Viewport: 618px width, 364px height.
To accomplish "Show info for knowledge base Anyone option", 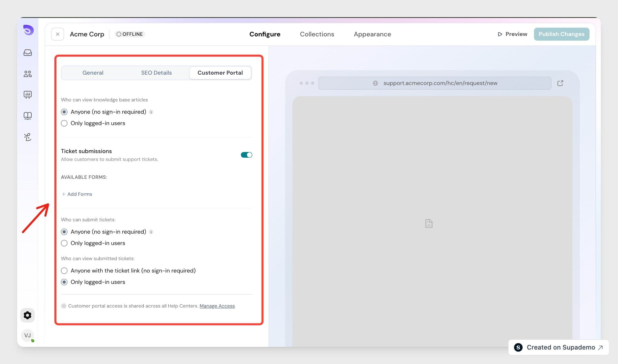I will click(x=151, y=112).
